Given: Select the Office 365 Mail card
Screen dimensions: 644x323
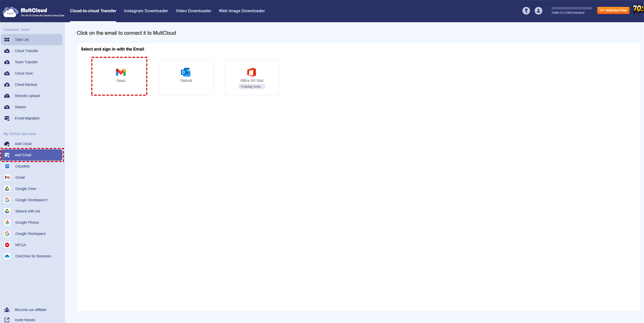Looking at the screenshot, I should [x=252, y=77].
